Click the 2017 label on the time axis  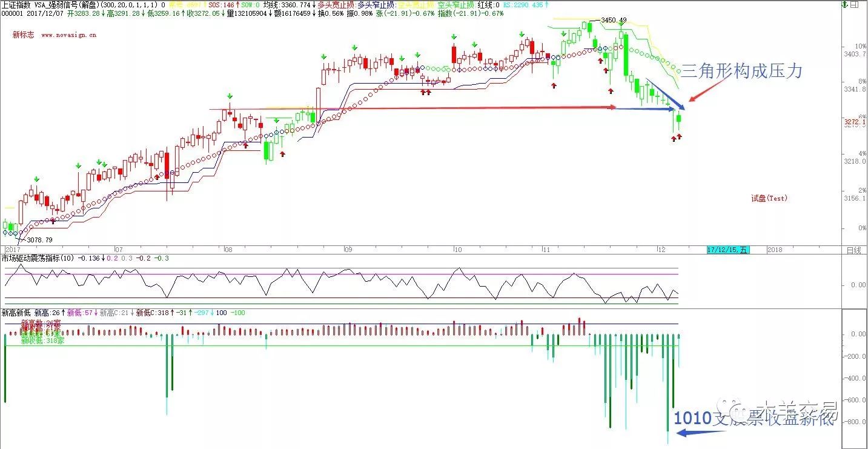[x=13, y=250]
